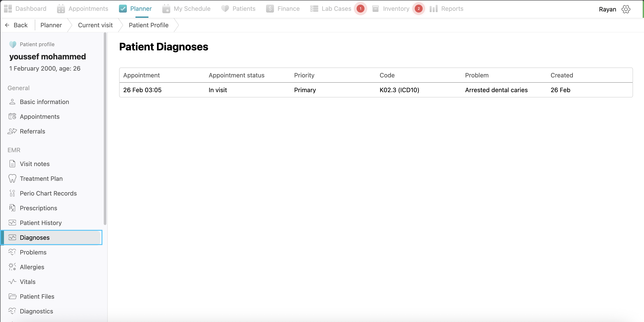
Task: Open settings gear icon next to Rayan
Action: point(626,9)
